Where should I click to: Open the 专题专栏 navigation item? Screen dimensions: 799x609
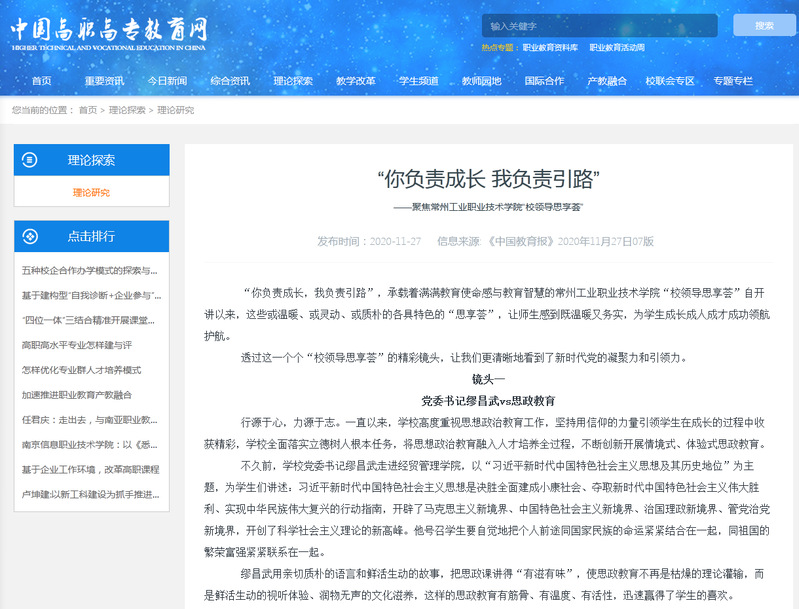(733, 81)
